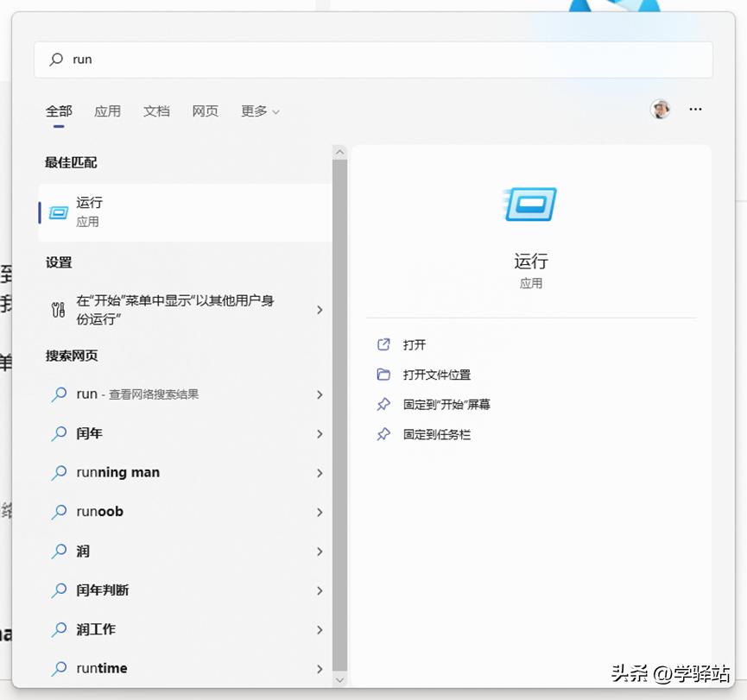Click the pin icon next to 固定到任务栏

pos(383,434)
